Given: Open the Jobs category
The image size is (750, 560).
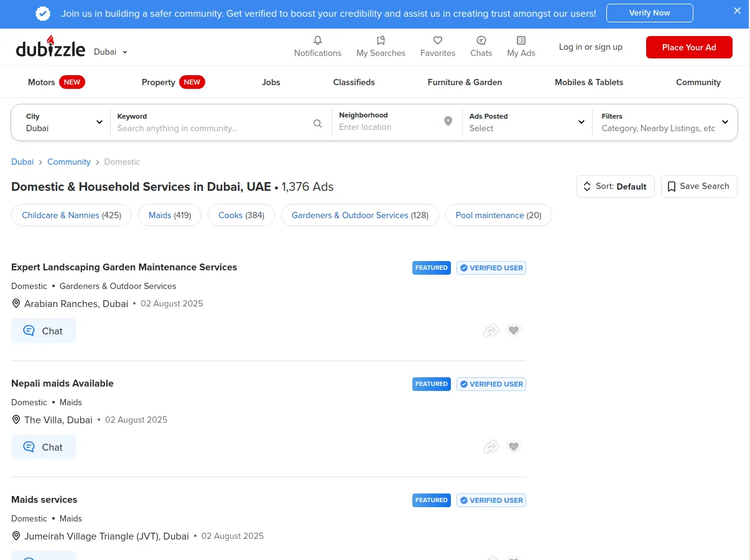Looking at the screenshot, I should (271, 82).
